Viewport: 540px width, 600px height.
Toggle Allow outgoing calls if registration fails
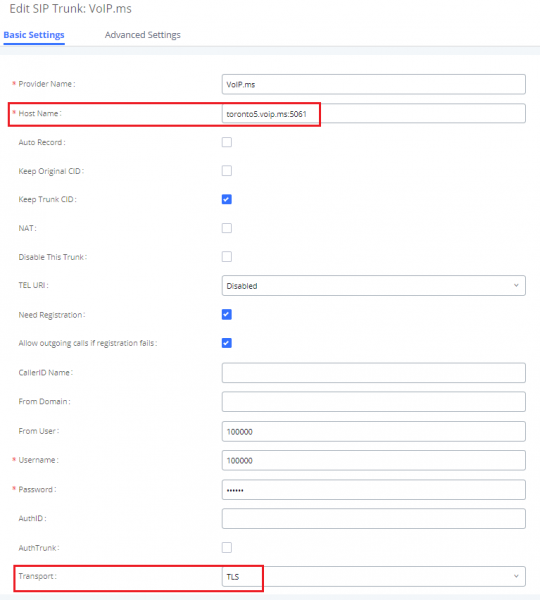(x=227, y=343)
